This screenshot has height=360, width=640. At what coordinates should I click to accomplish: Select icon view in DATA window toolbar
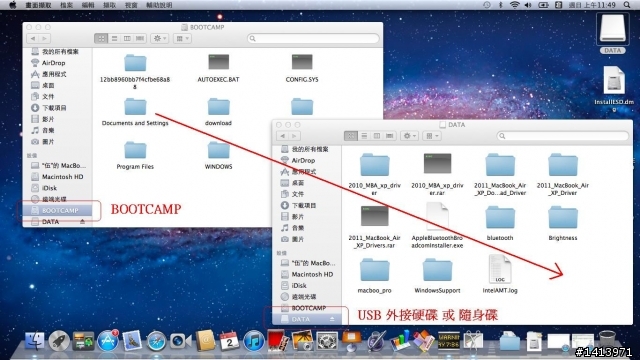tap(351, 136)
